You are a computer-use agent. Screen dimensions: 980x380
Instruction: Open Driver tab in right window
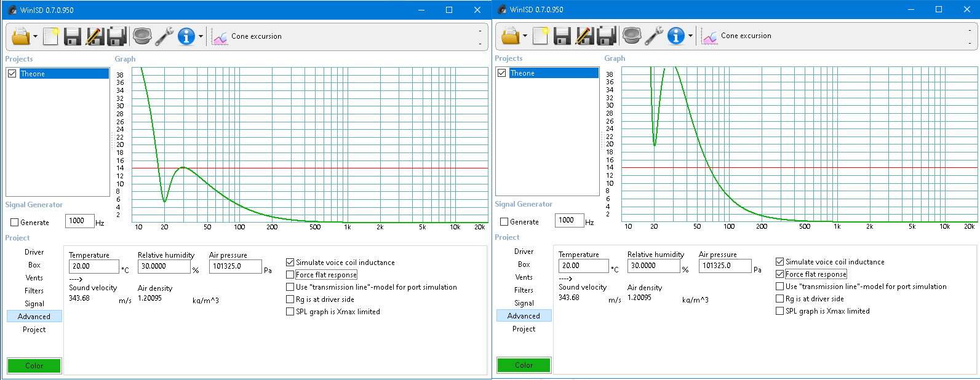524,251
